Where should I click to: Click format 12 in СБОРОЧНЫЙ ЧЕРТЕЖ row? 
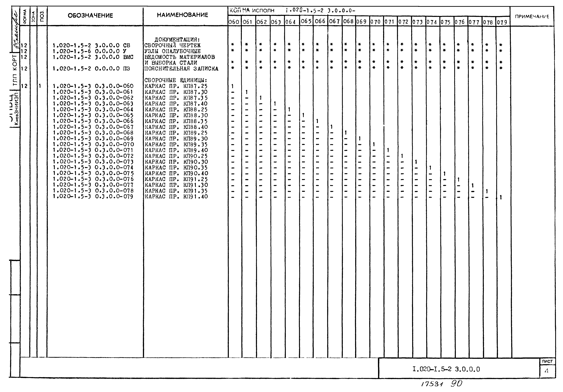tap(24, 45)
